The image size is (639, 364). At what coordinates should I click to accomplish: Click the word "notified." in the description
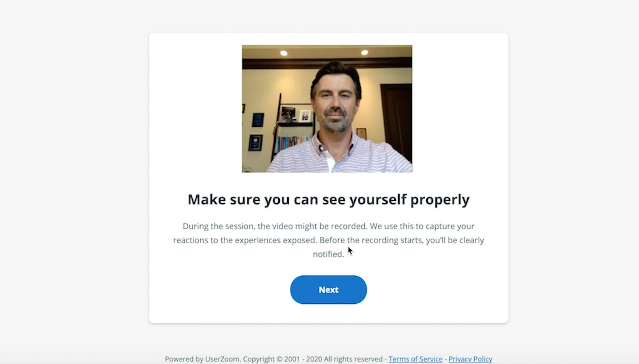(x=328, y=254)
